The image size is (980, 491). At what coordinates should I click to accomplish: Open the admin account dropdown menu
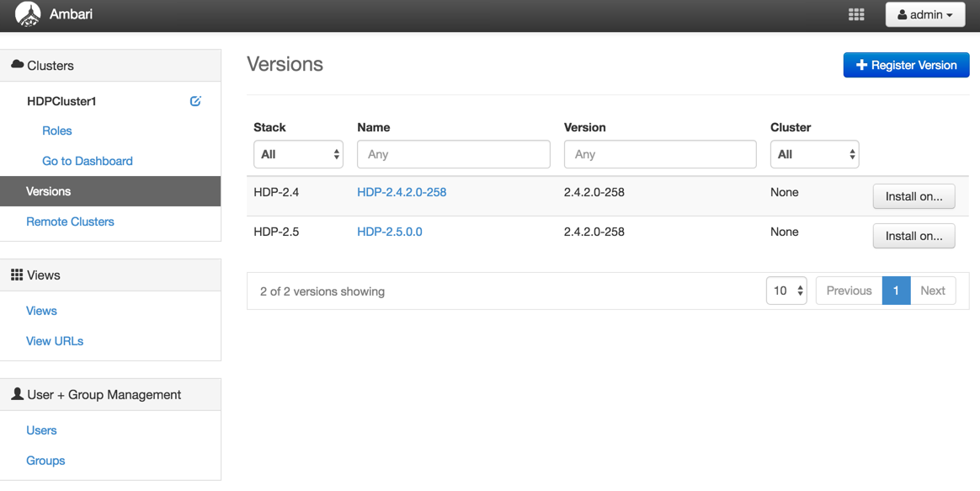(x=925, y=14)
